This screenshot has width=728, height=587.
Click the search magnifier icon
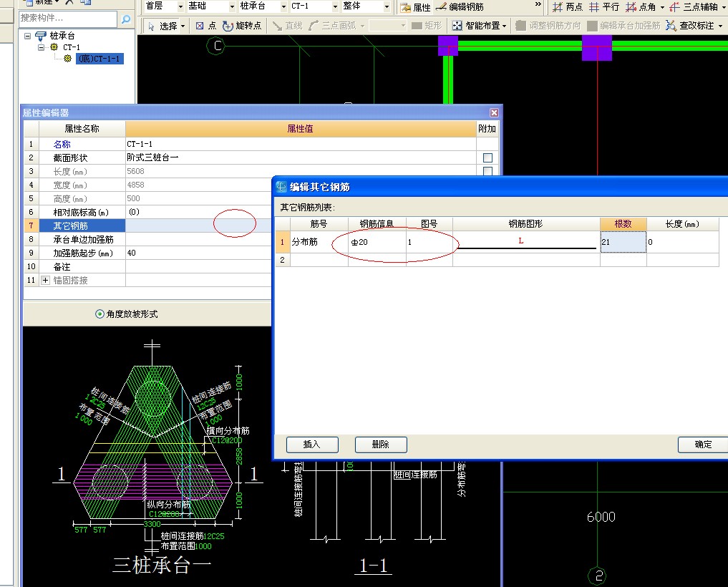point(126,19)
